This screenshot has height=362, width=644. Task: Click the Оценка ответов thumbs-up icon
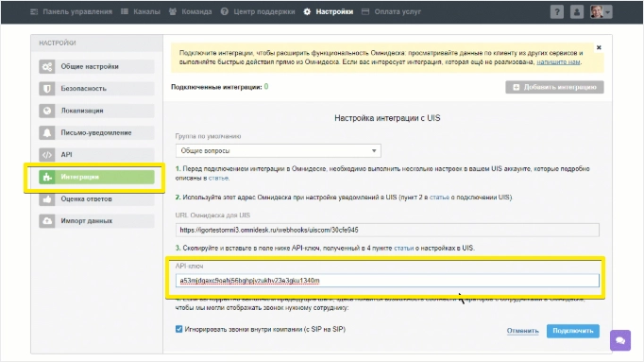(47, 198)
